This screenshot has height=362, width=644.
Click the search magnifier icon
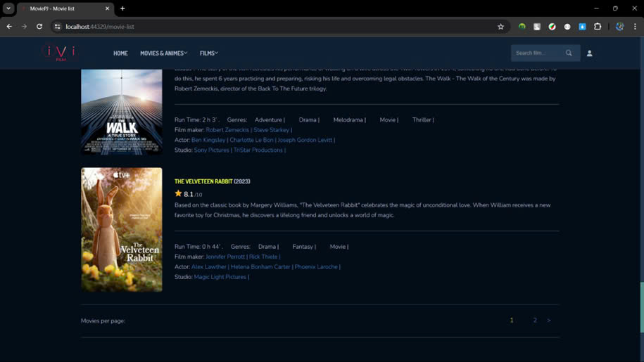pos(569,53)
